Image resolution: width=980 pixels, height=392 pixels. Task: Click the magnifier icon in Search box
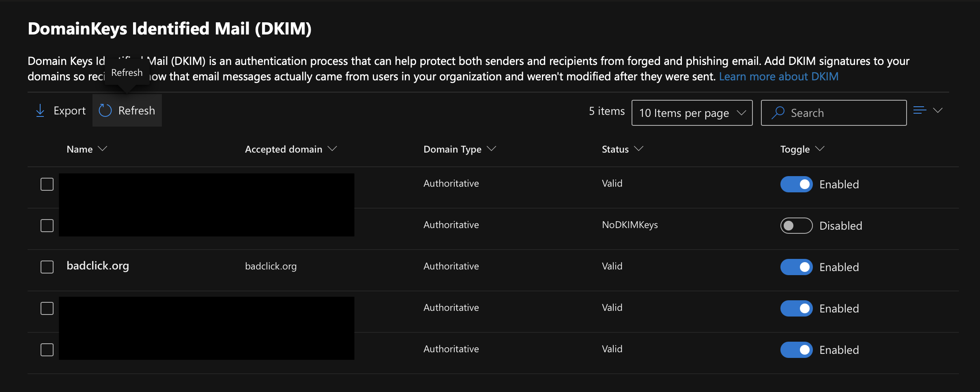(x=778, y=113)
